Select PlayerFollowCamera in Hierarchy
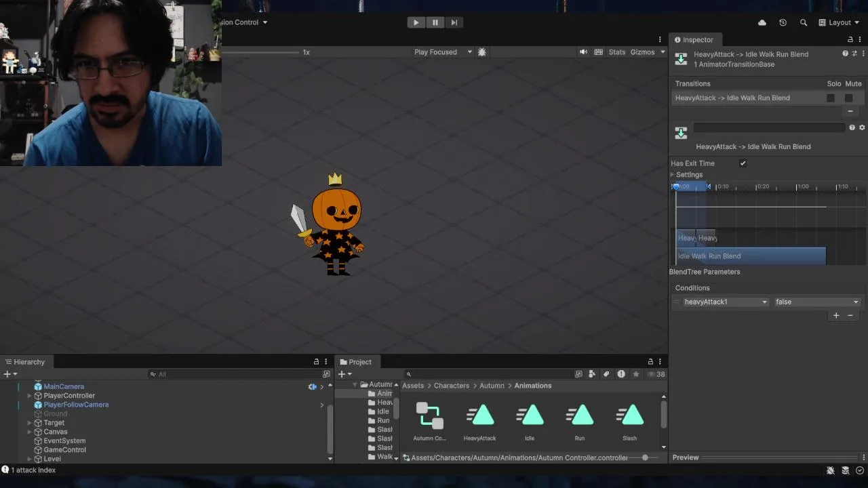Viewport: 868px width, 488px height. tap(76, 405)
